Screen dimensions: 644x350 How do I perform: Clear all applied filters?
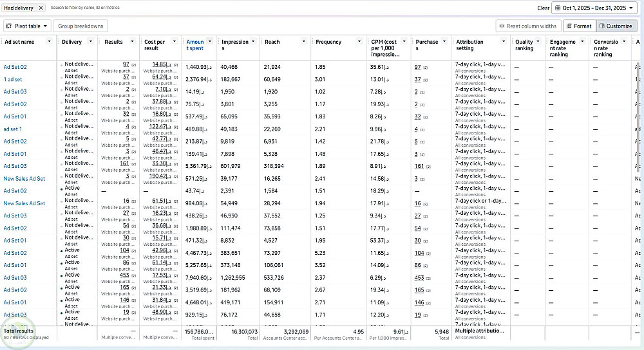tap(543, 8)
